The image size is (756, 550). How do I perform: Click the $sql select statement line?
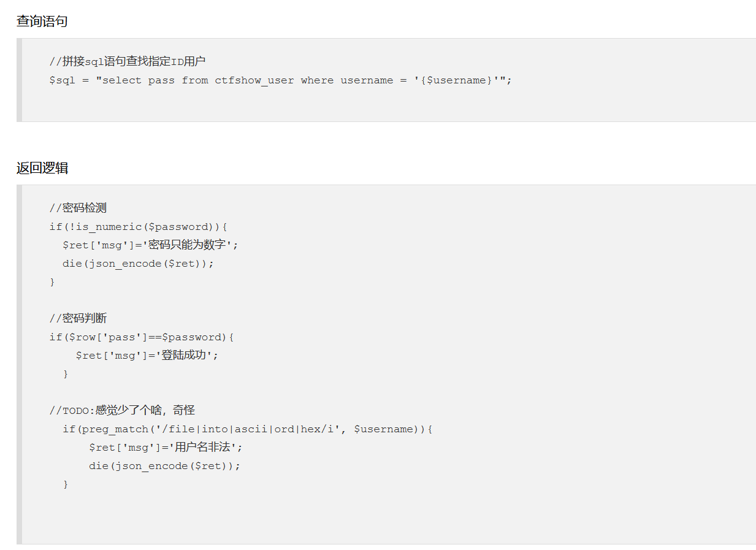click(280, 80)
